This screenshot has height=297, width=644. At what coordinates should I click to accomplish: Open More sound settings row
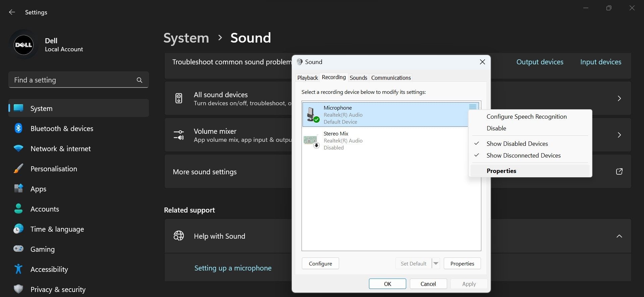click(398, 171)
